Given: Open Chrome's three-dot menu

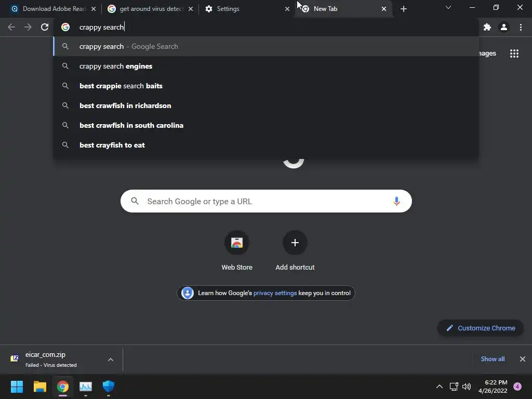Looking at the screenshot, I should click(521, 27).
